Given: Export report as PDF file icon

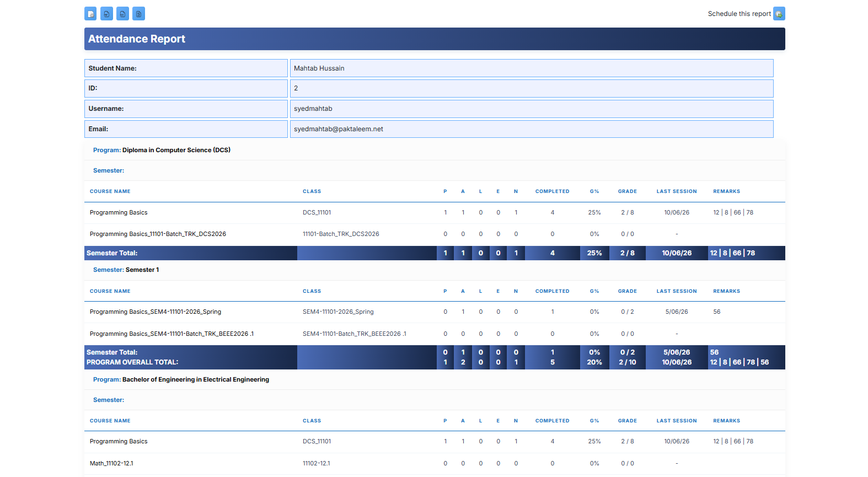Looking at the screenshot, I should (106, 14).
